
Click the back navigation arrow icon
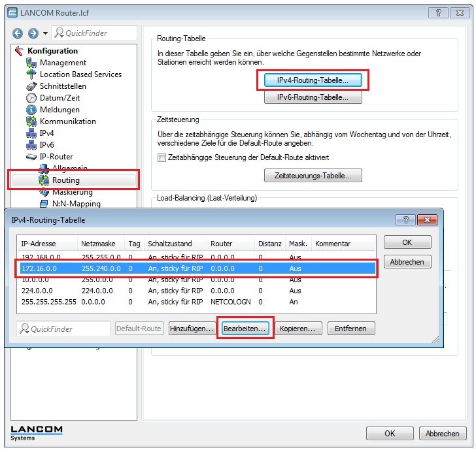(17, 33)
